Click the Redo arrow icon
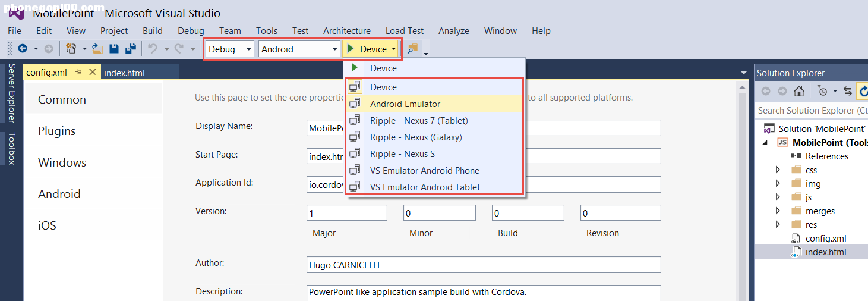The width and height of the screenshot is (868, 301). pyautogui.click(x=178, y=49)
